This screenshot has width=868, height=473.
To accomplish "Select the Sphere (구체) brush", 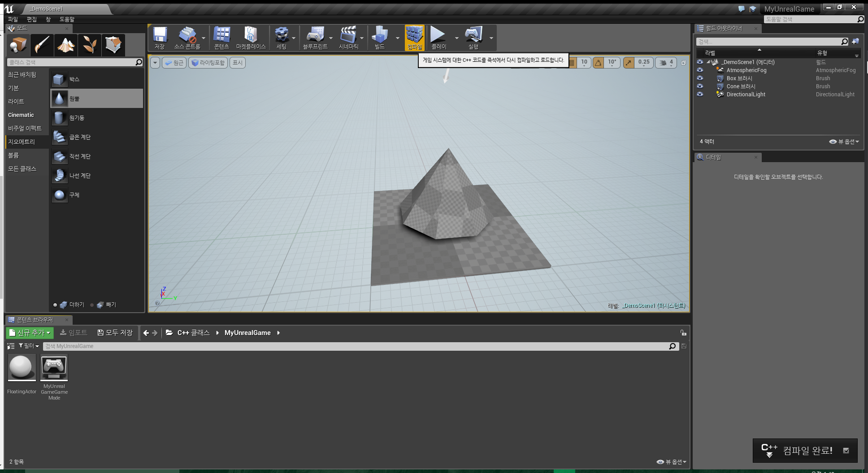I will tap(97, 195).
